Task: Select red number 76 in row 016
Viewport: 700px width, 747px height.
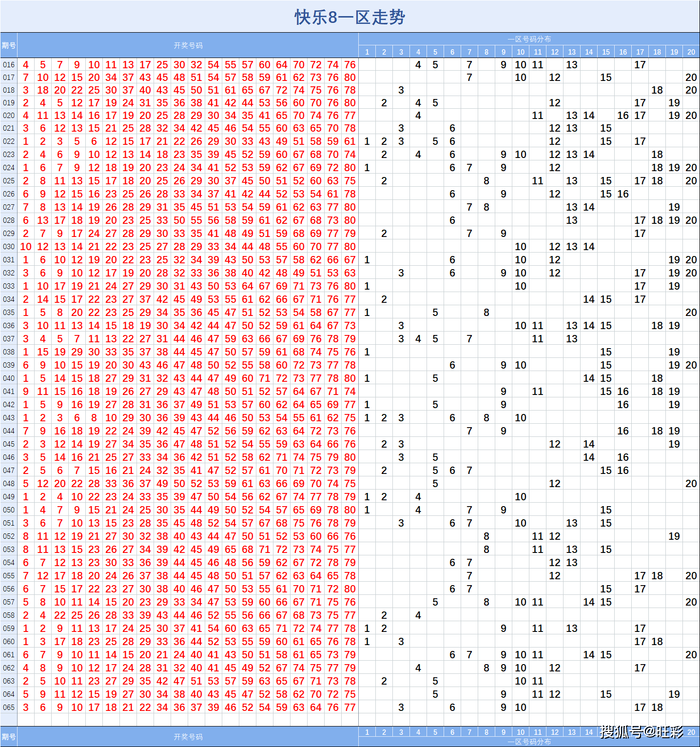Action: (350, 65)
